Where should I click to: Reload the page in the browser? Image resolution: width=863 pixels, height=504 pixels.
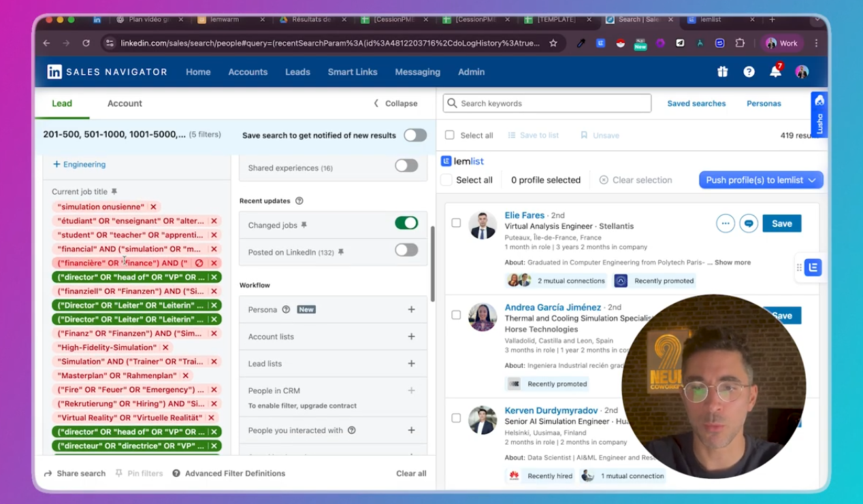(86, 43)
